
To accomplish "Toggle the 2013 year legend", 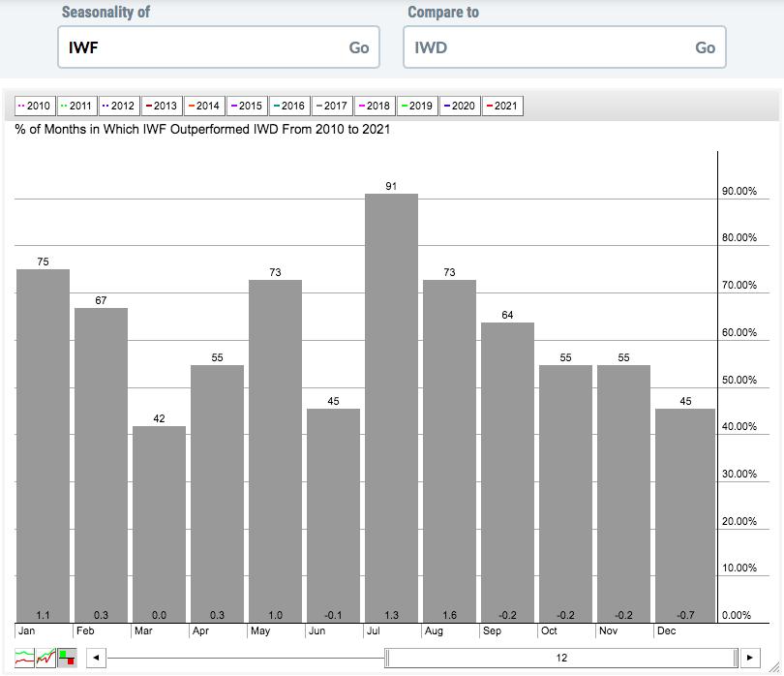I will pos(162,106).
